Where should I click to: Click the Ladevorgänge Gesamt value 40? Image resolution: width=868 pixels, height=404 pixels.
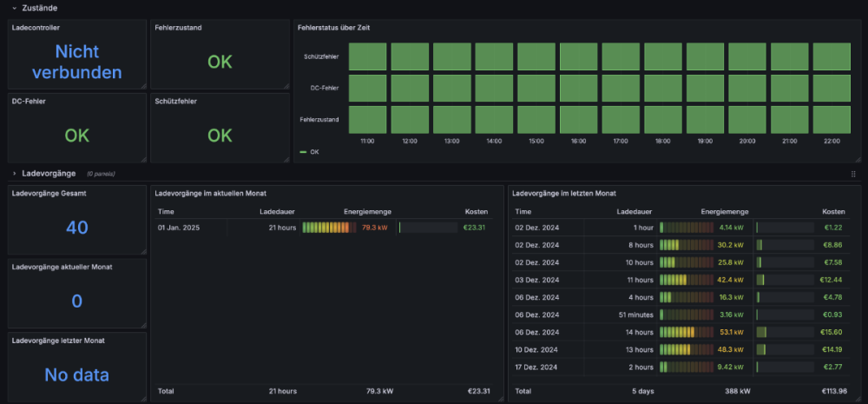[x=76, y=228]
